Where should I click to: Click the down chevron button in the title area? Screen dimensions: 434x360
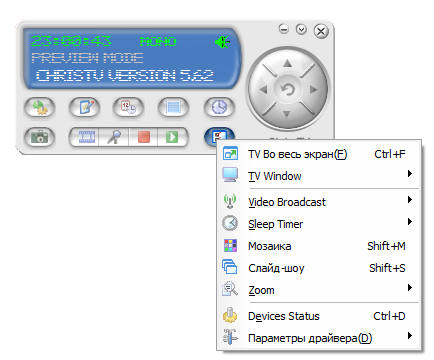click(x=301, y=29)
